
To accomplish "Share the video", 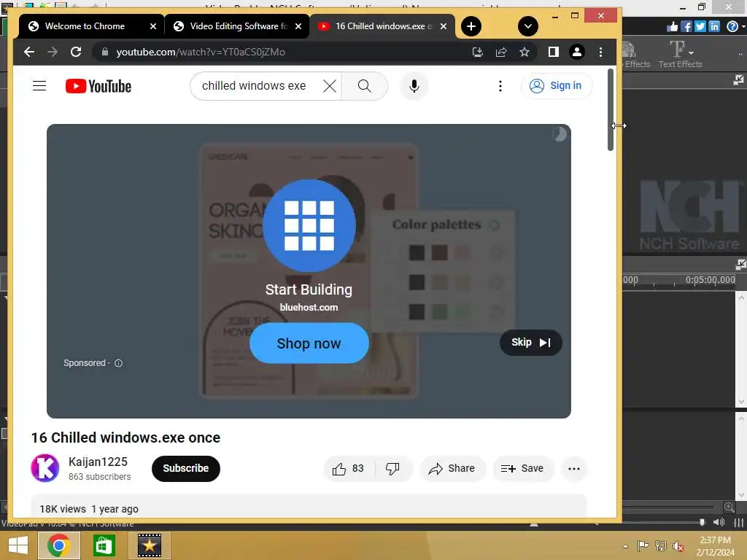I will (452, 469).
